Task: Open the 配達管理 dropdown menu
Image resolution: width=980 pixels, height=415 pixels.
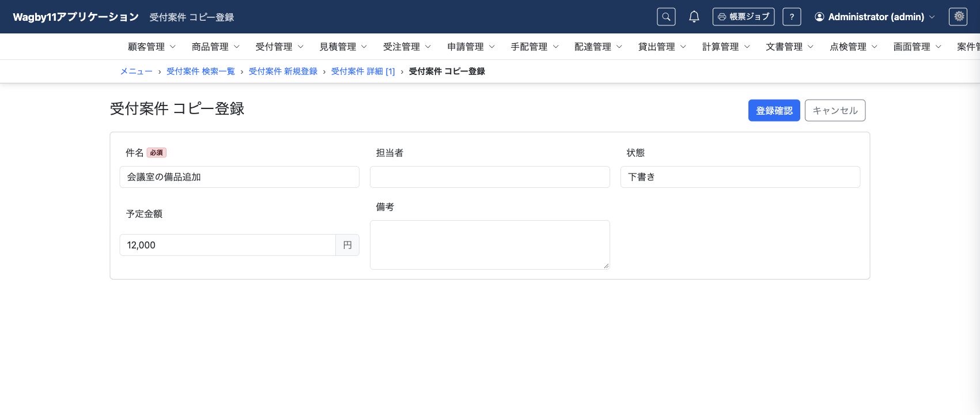Action: (599, 47)
